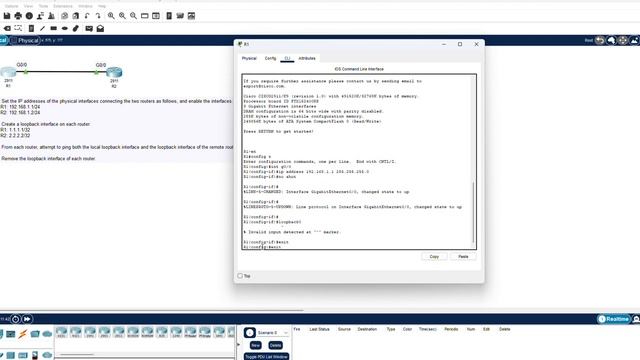Open the cluster association icon

tap(180, 16)
